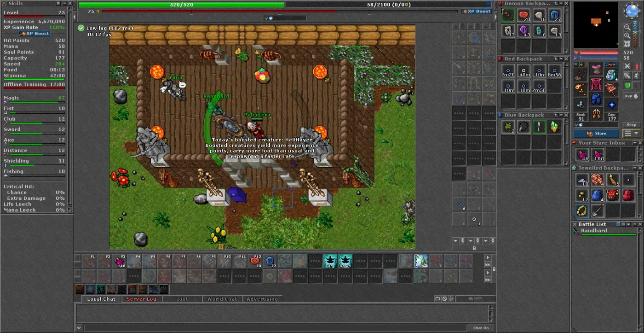
Task: Select the skull item with count 33
Action: click(x=508, y=31)
